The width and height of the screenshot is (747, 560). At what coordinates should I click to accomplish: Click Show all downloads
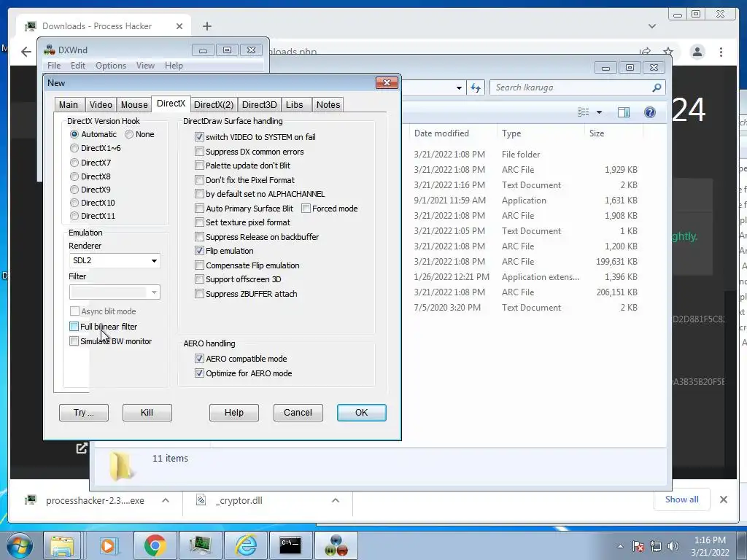click(682, 499)
